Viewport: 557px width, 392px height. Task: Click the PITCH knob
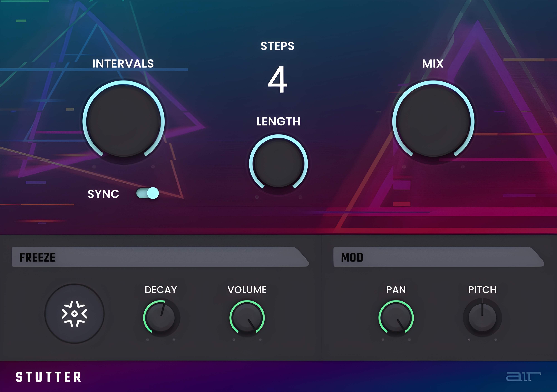click(x=482, y=318)
